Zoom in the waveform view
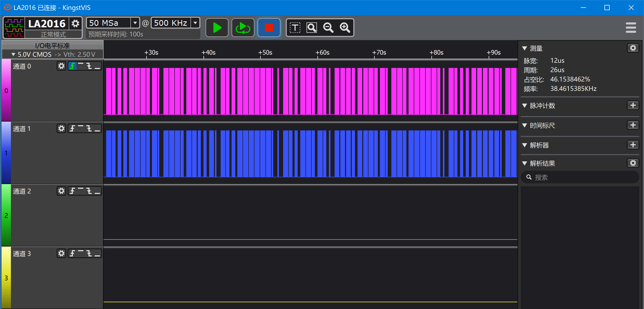Image resolution: width=644 pixels, height=309 pixels. (x=345, y=28)
